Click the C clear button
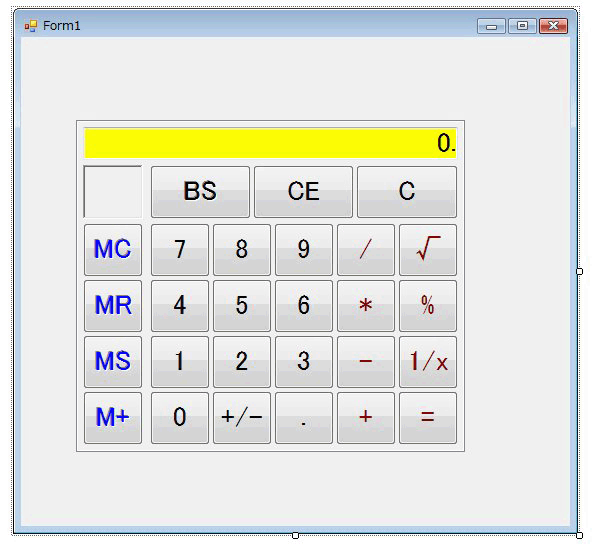The height and width of the screenshot is (557, 600). pyautogui.click(x=407, y=192)
